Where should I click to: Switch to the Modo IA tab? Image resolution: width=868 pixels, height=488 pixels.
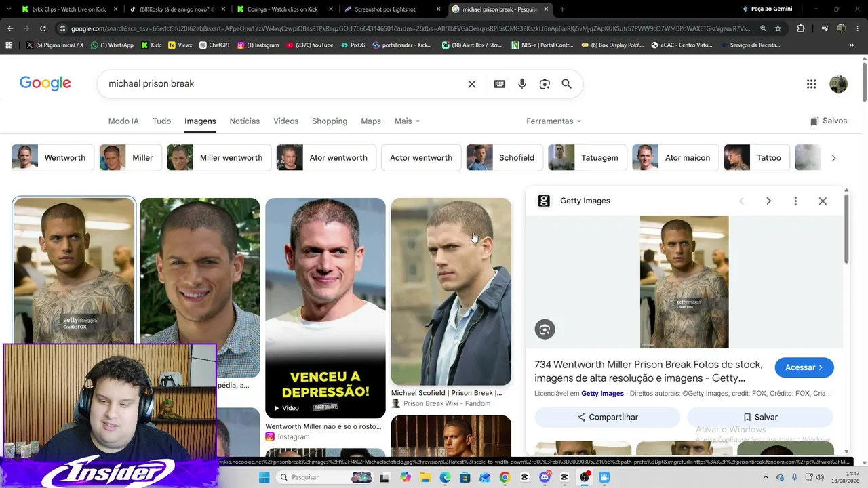click(123, 121)
